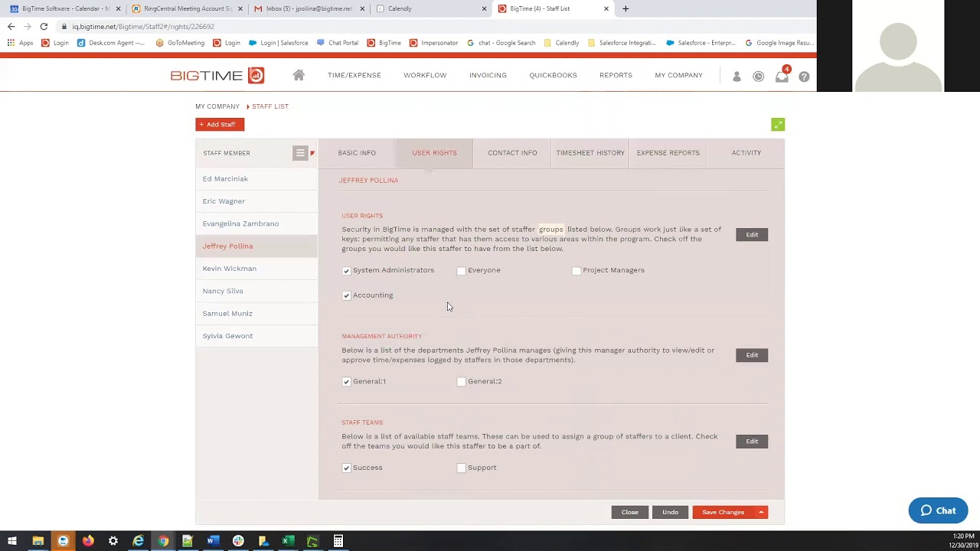Image resolution: width=980 pixels, height=551 pixels.
Task: Click Add Staff button
Action: (x=220, y=125)
